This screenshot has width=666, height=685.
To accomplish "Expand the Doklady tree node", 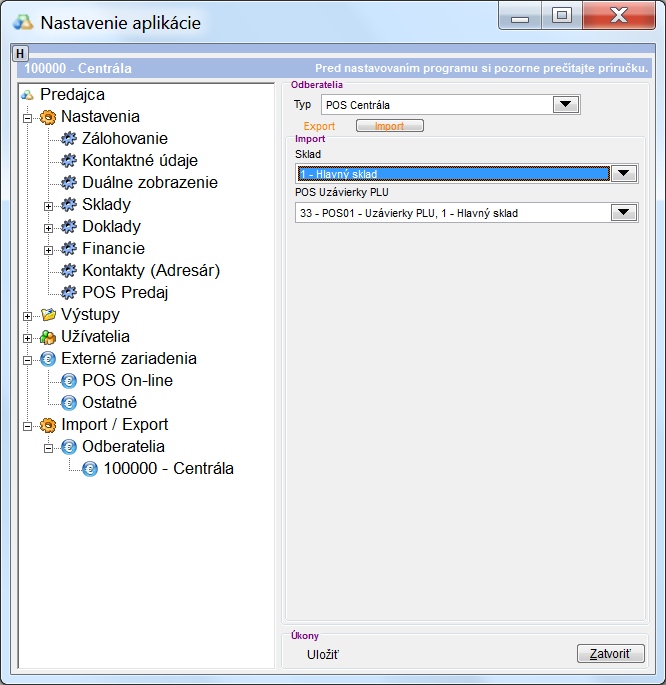I will click(48, 227).
